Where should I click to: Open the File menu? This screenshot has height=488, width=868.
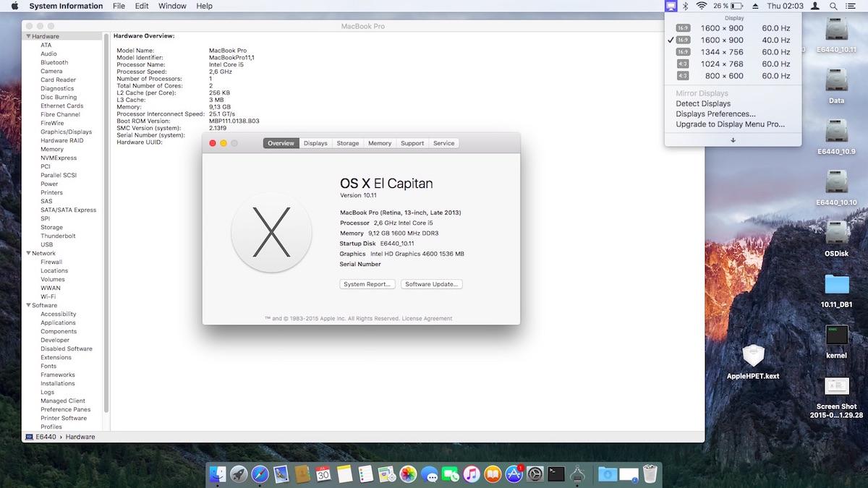click(119, 6)
